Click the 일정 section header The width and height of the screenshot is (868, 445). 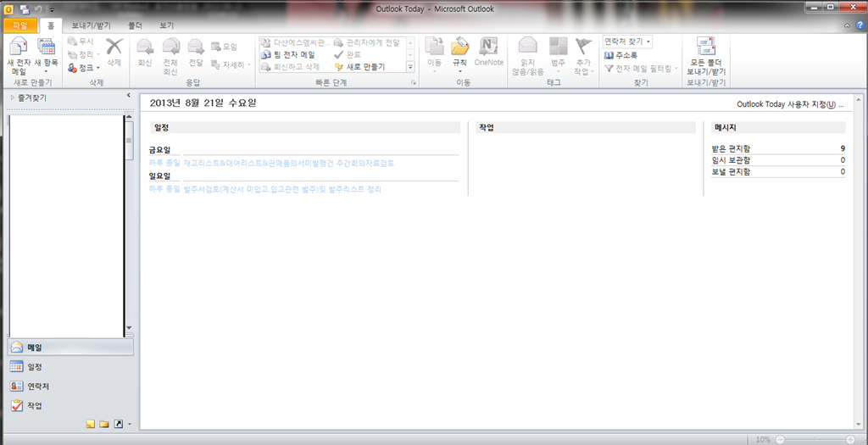point(305,127)
